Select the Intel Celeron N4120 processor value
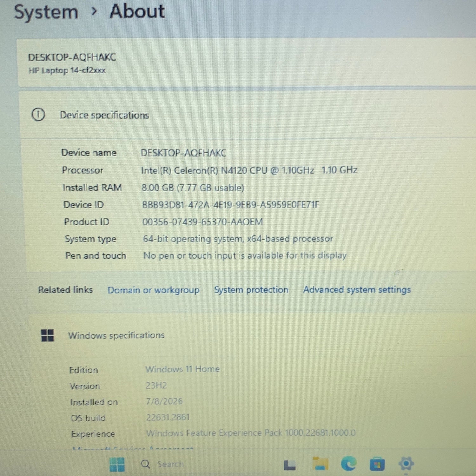Image resolution: width=476 pixels, height=476 pixels. pos(249,170)
